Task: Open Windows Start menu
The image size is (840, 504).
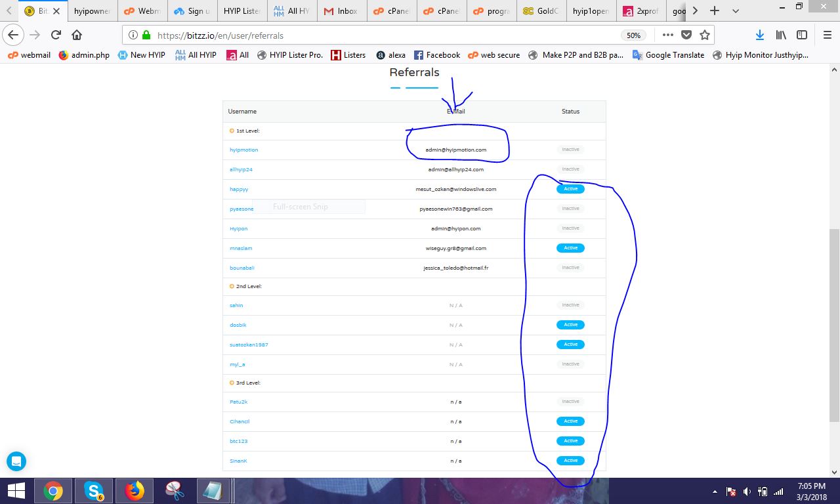Action: (x=16, y=490)
